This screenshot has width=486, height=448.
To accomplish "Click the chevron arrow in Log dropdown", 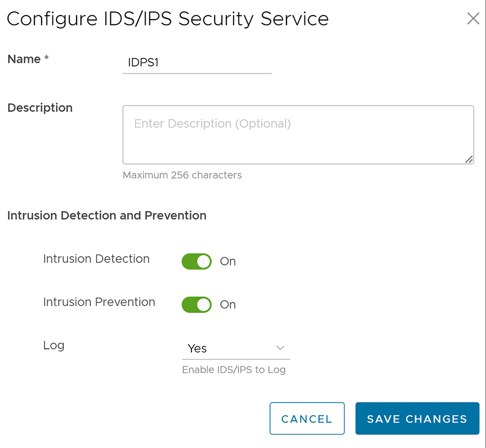I will [280, 348].
